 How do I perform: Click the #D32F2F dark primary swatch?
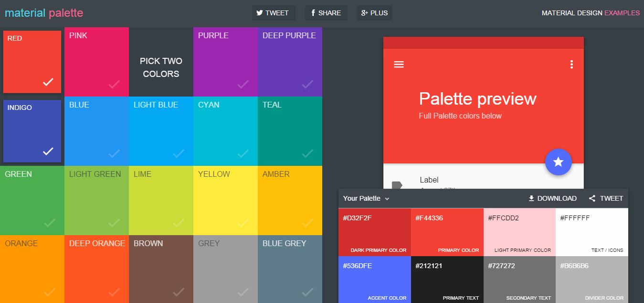(x=375, y=232)
